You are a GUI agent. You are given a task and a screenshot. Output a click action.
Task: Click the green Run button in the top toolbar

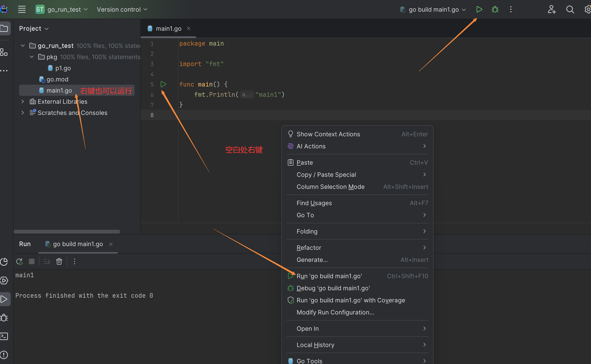pos(479,9)
